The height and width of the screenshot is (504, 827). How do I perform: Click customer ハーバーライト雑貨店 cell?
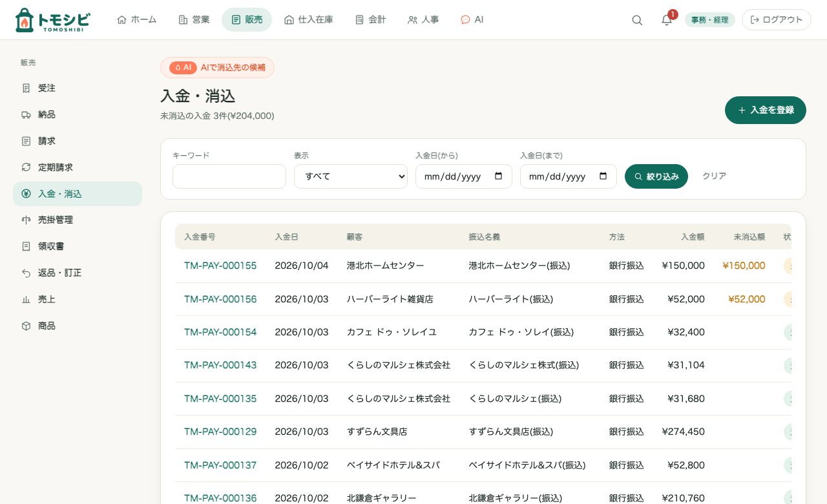click(390, 299)
